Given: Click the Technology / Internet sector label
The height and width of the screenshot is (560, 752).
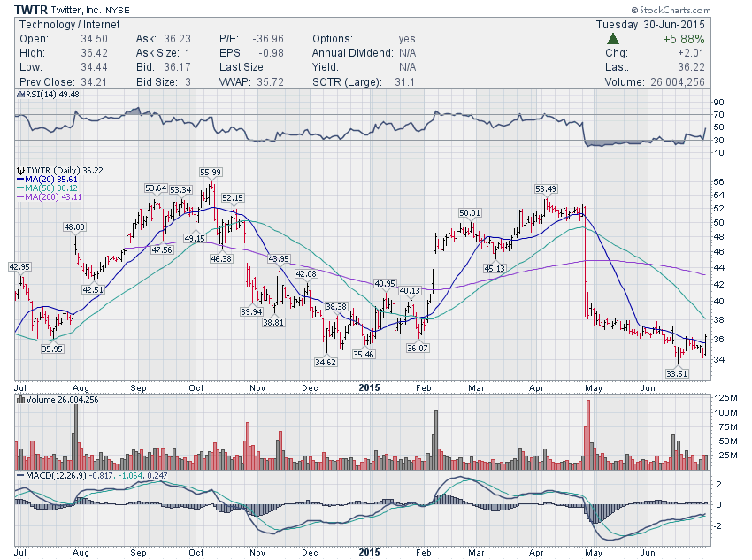Looking at the screenshot, I should pos(70,25).
